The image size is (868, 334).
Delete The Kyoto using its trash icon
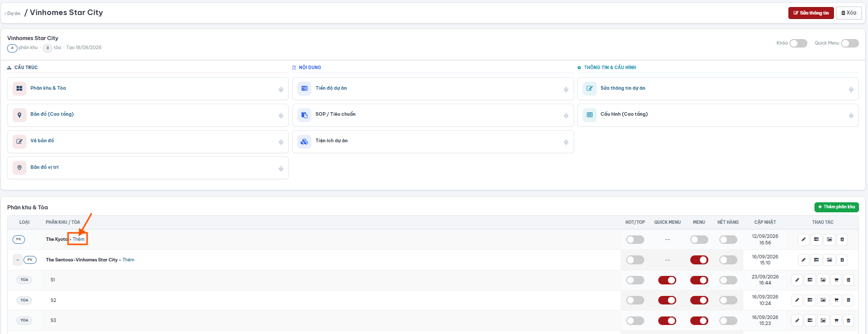tap(842, 239)
